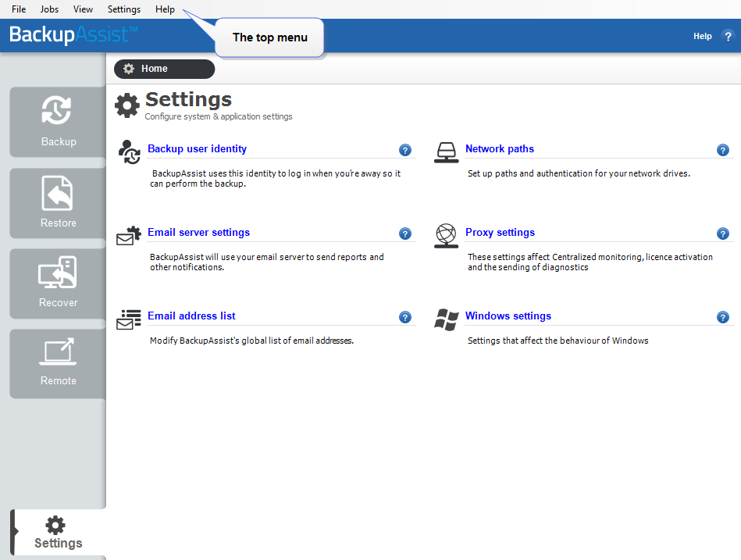Open the Remote tab in sidebar
741x560 pixels.
click(58, 363)
